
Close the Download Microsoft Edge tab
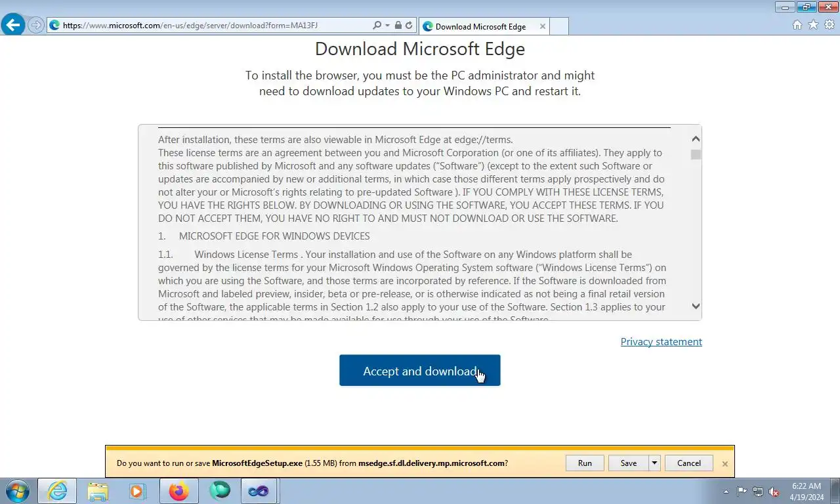click(x=542, y=27)
